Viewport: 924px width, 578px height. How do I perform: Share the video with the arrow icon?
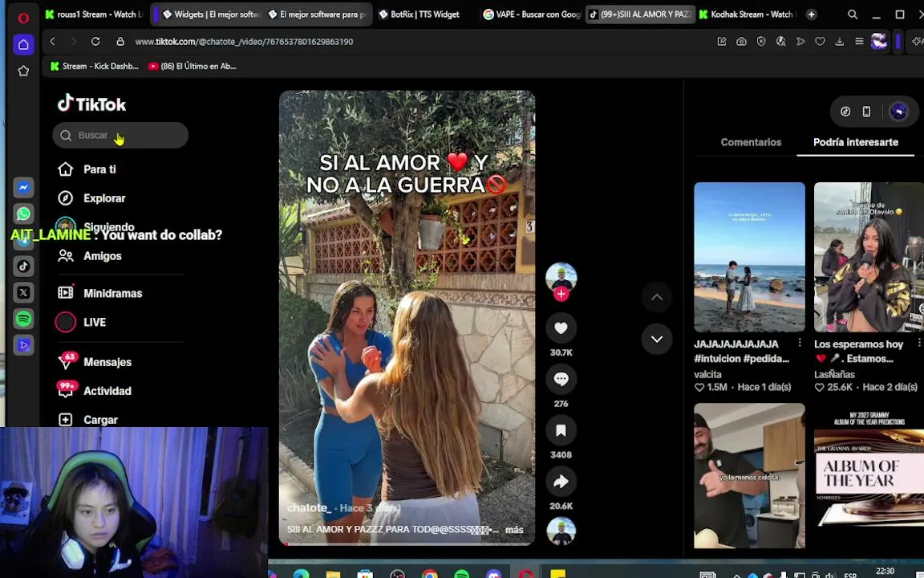561,482
